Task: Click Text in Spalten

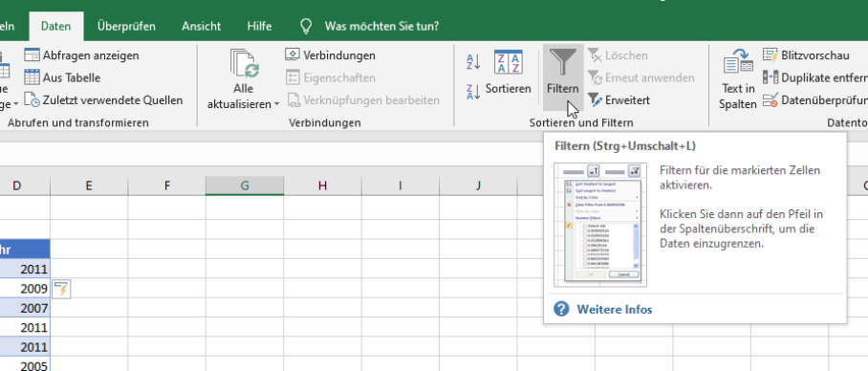Action: click(738, 78)
